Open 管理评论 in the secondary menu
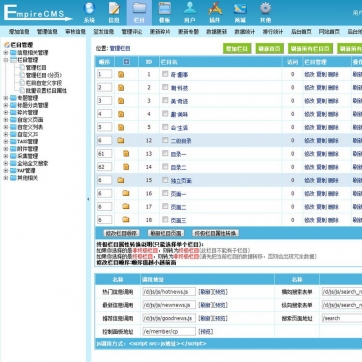 (132, 32)
